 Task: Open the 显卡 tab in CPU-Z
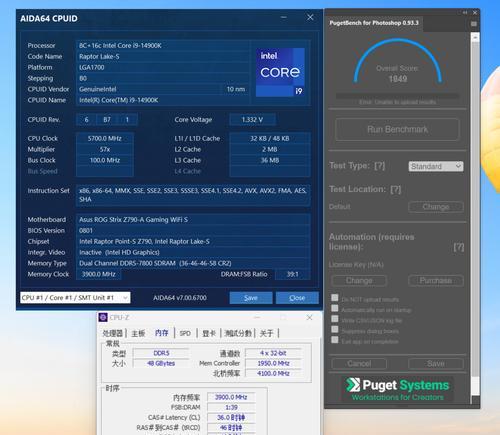pyautogui.click(x=209, y=333)
